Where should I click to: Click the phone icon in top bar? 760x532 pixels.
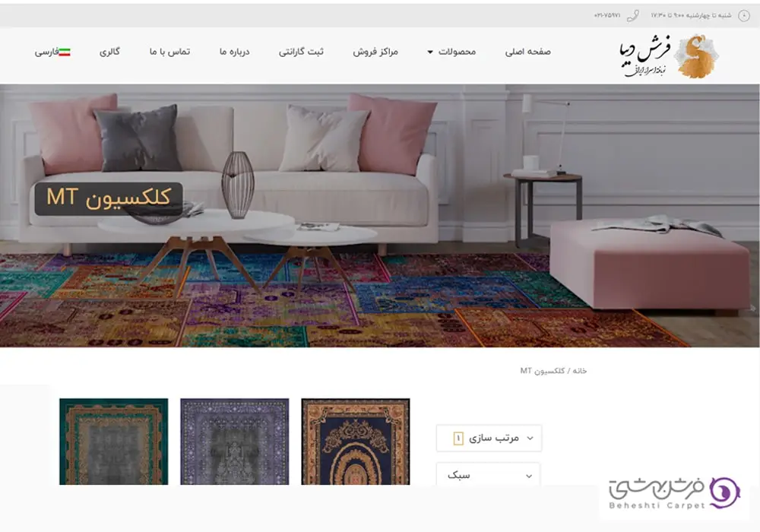pos(632,15)
